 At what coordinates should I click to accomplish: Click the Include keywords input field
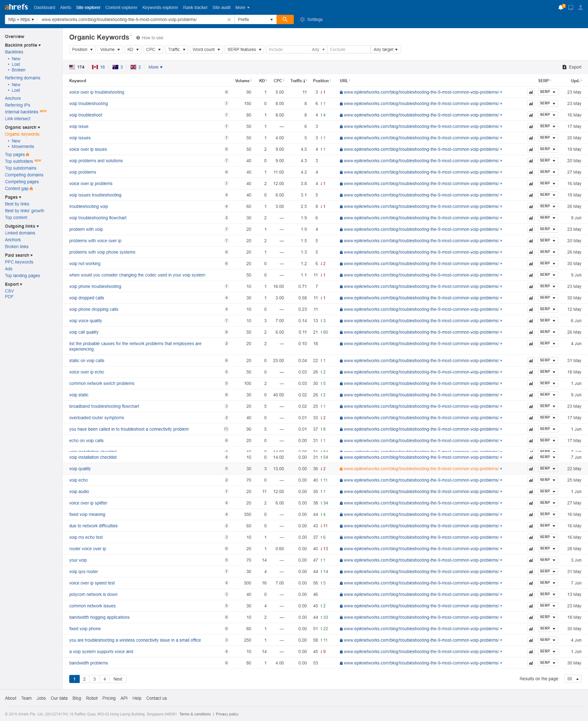(289, 49)
